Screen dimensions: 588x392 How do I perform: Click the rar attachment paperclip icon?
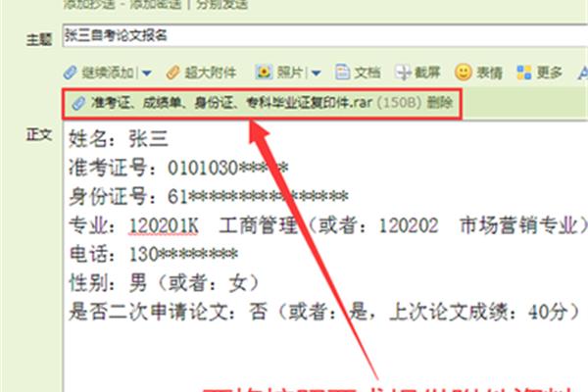78,103
